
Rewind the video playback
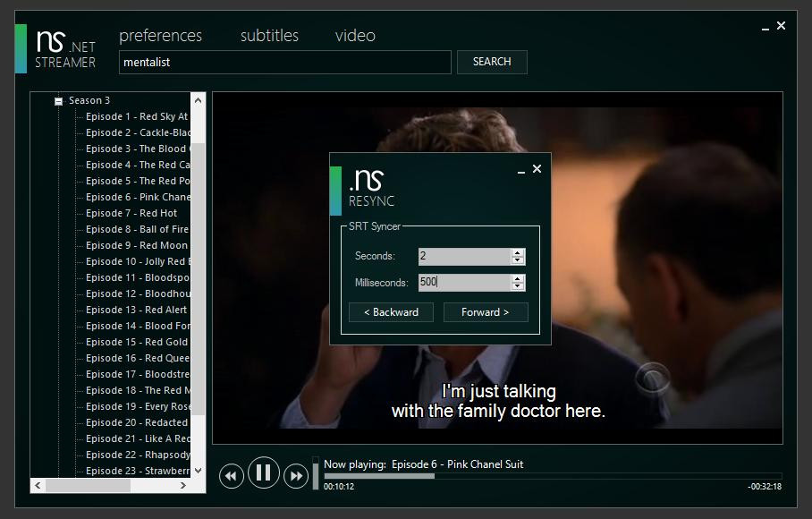pos(231,475)
